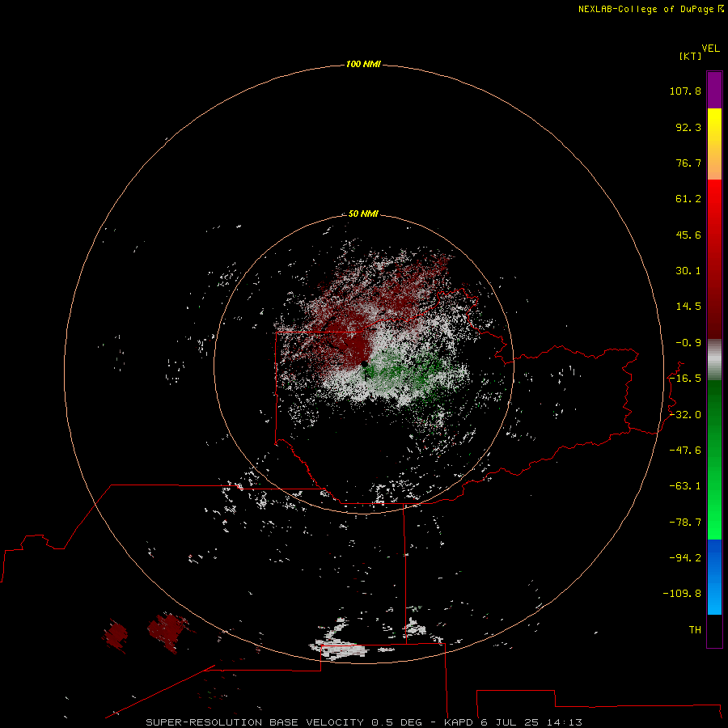Pick the gray near-zero segment of the color bar
728x728 pixels.
[x=714, y=360]
